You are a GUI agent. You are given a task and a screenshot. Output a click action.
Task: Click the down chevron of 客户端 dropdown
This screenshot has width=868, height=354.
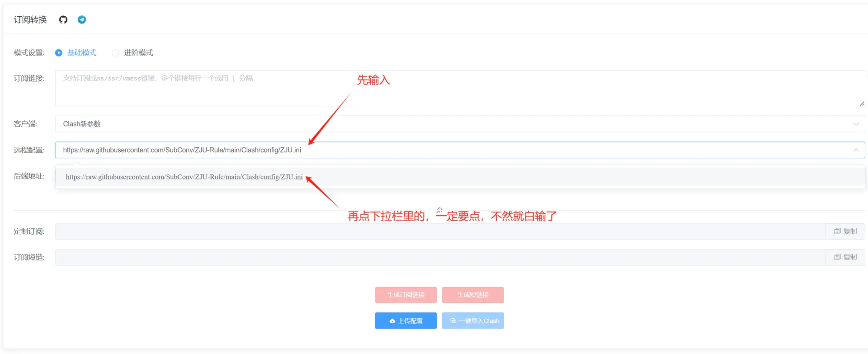pos(856,124)
